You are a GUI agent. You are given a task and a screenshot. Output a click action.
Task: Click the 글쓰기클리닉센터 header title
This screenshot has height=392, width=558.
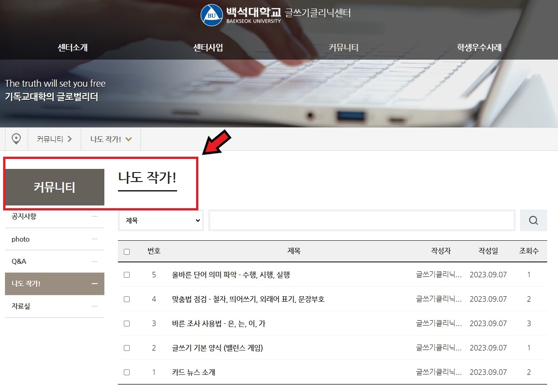click(x=318, y=13)
